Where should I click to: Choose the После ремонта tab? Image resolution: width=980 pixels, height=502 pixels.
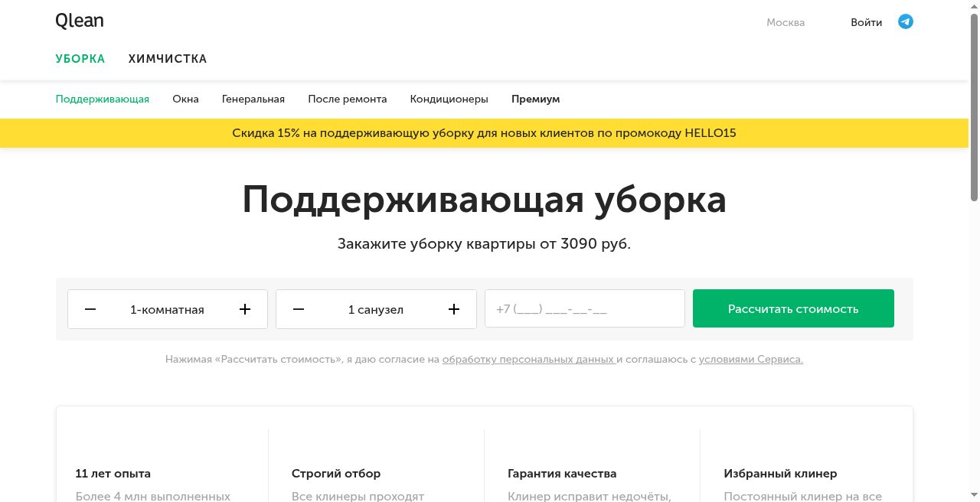point(348,99)
